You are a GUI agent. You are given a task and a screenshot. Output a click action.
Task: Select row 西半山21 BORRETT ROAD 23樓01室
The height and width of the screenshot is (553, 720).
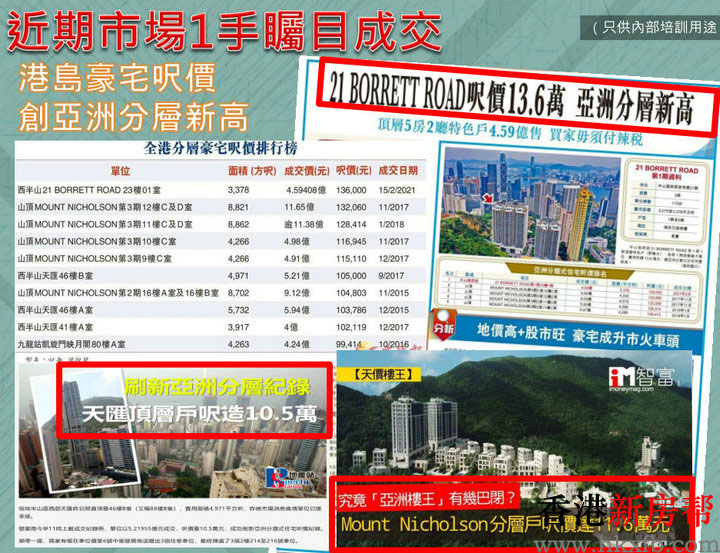click(221, 190)
